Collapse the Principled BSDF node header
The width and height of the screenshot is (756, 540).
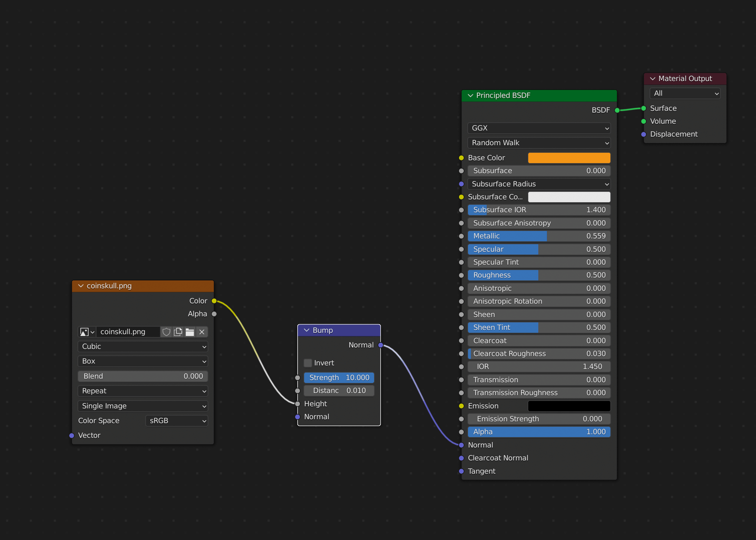click(471, 95)
